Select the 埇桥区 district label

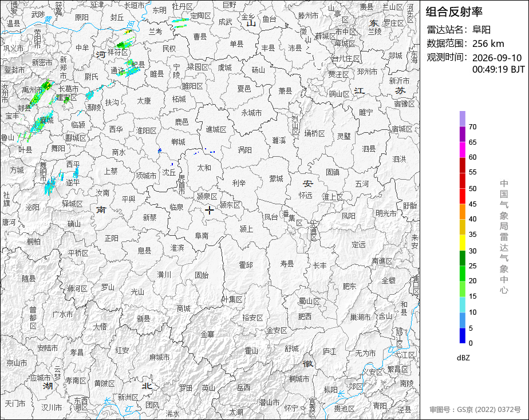[x=314, y=133]
